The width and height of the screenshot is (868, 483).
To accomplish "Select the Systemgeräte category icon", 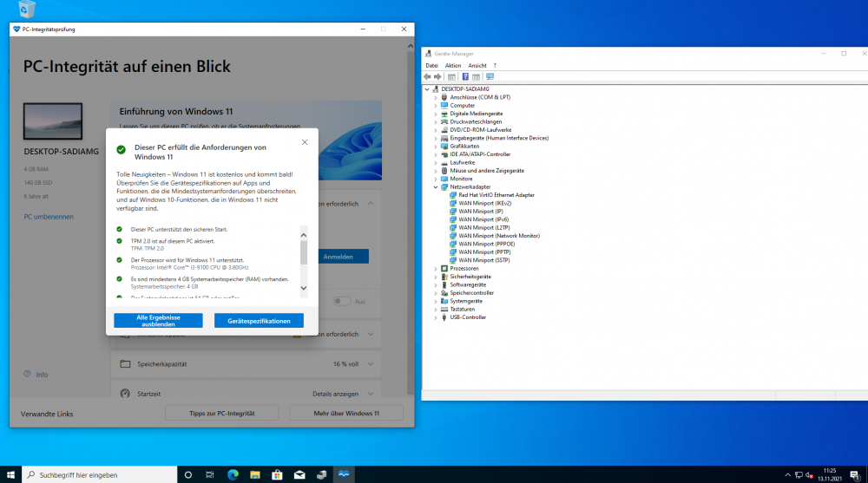I will coord(444,301).
